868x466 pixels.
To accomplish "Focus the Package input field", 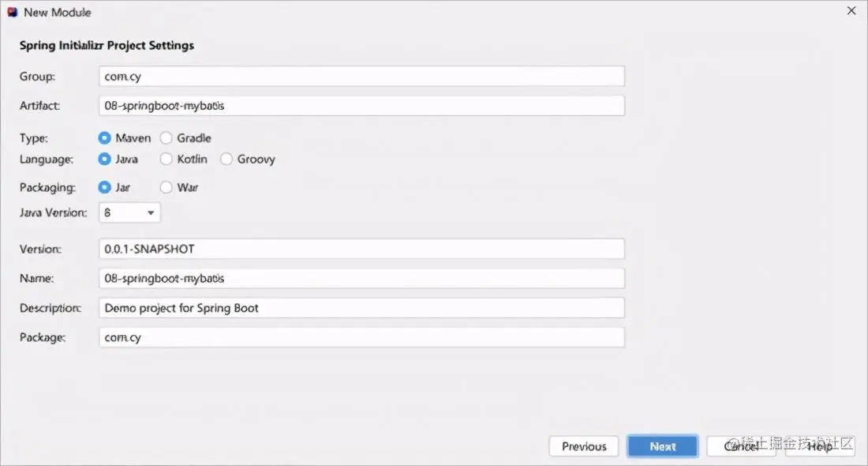I will [362, 337].
